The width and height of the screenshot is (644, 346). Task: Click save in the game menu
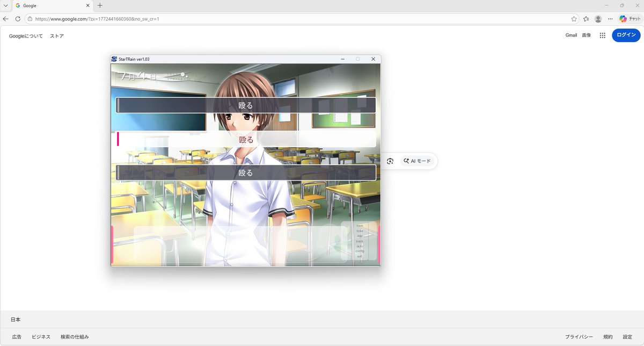click(360, 226)
